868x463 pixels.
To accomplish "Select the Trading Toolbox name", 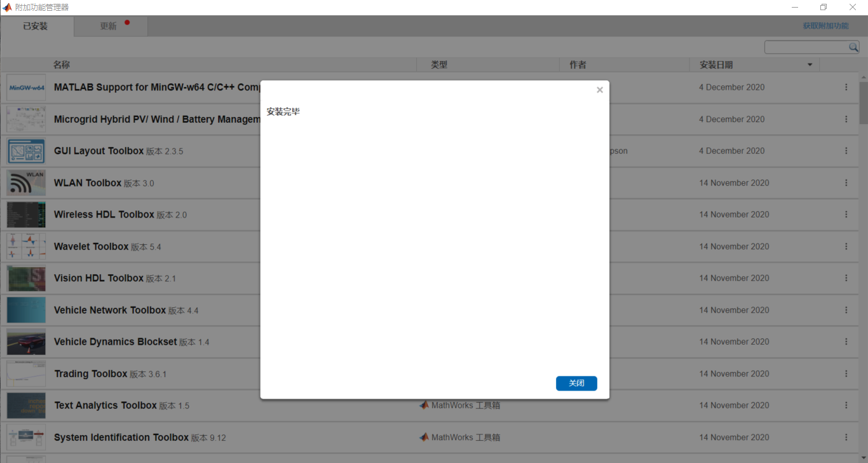I will click(91, 373).
